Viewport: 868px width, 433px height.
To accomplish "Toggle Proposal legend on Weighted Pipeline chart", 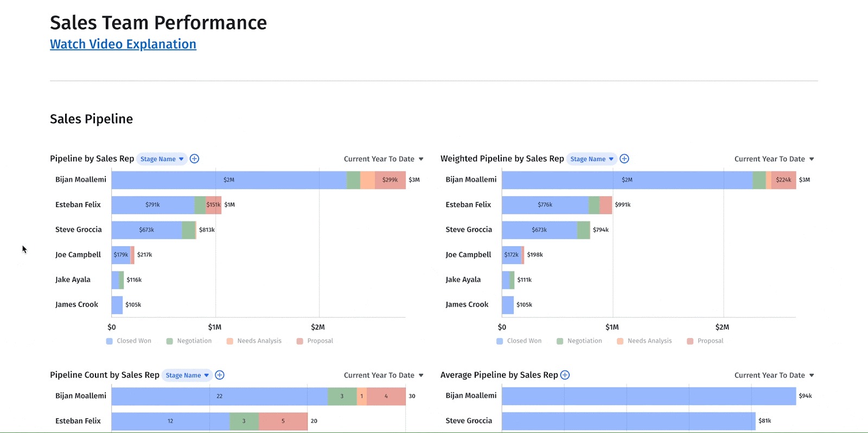I will (705, 340).
